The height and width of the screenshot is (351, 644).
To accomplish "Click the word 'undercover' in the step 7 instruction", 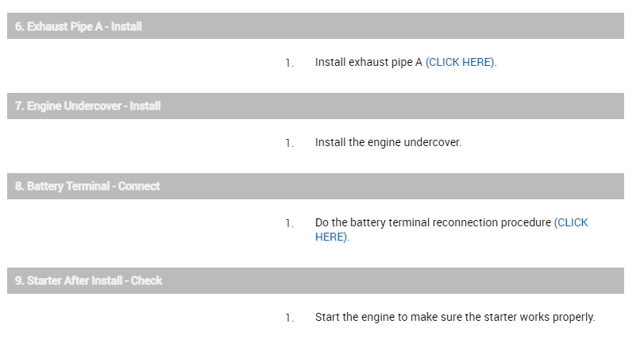I will pyautogui.click(x=433, y=143).
